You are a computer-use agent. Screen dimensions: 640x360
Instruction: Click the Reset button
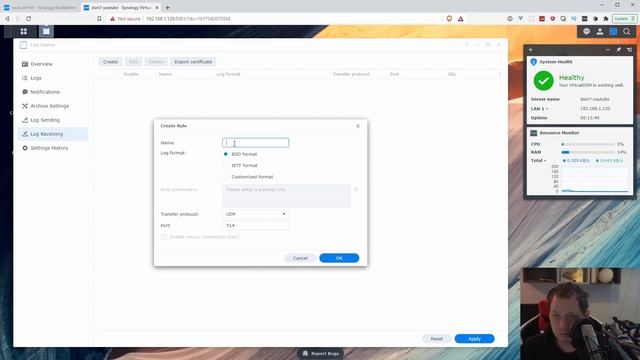pos(436,339)
